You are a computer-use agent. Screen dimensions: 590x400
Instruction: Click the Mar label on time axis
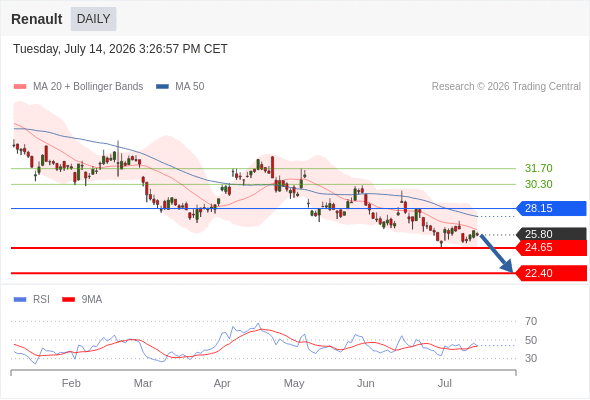143,383
